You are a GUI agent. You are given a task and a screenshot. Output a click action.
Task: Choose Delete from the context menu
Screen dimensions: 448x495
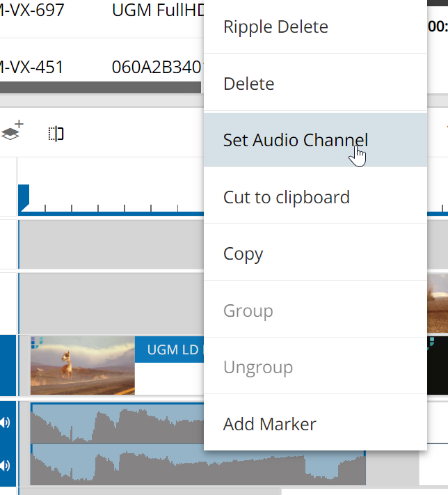pos(248,84)
